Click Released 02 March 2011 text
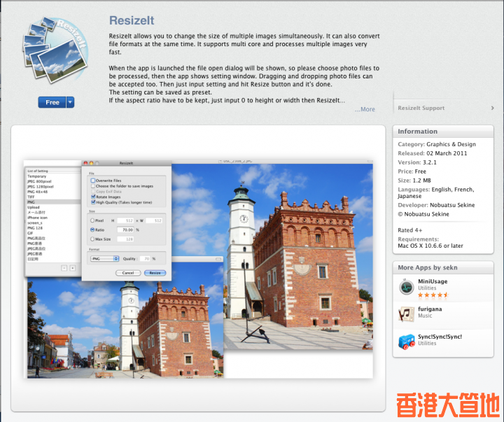 click(x=433, y=153)
